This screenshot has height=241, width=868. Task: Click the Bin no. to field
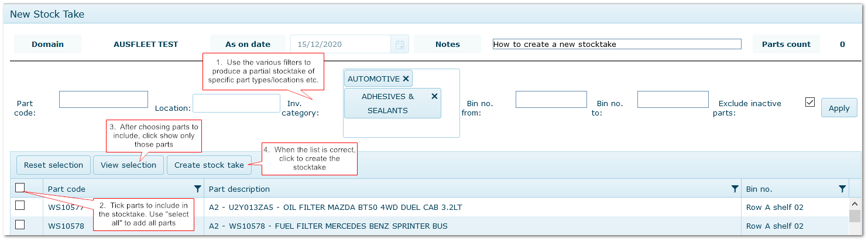(673, 99)
